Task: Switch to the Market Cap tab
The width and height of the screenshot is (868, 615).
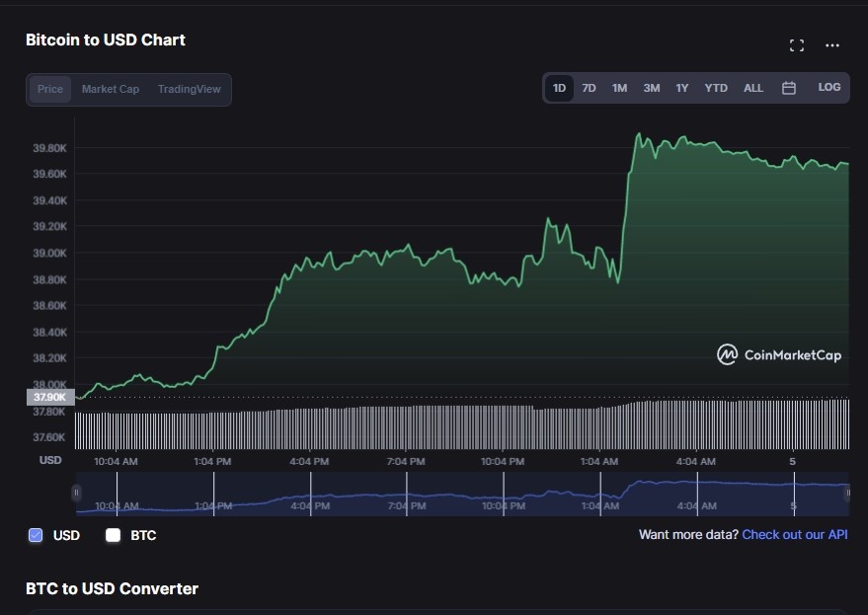Action: tap(110, 89)
